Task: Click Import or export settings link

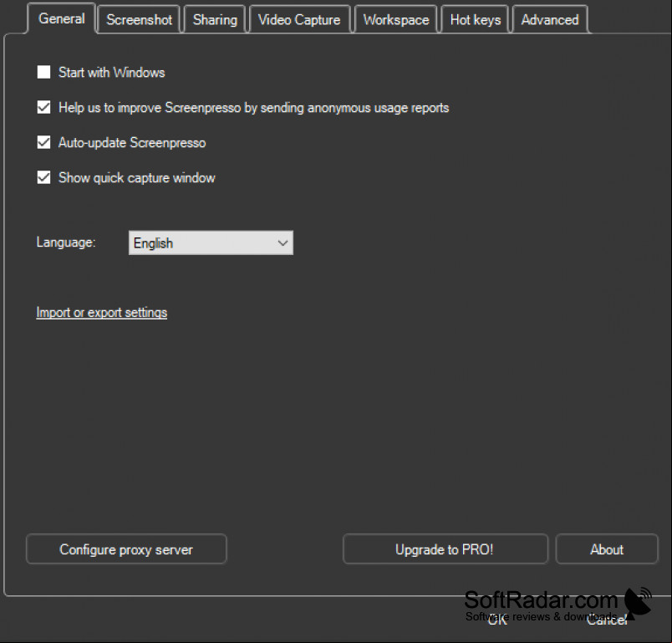Action: tap(102, 313)
